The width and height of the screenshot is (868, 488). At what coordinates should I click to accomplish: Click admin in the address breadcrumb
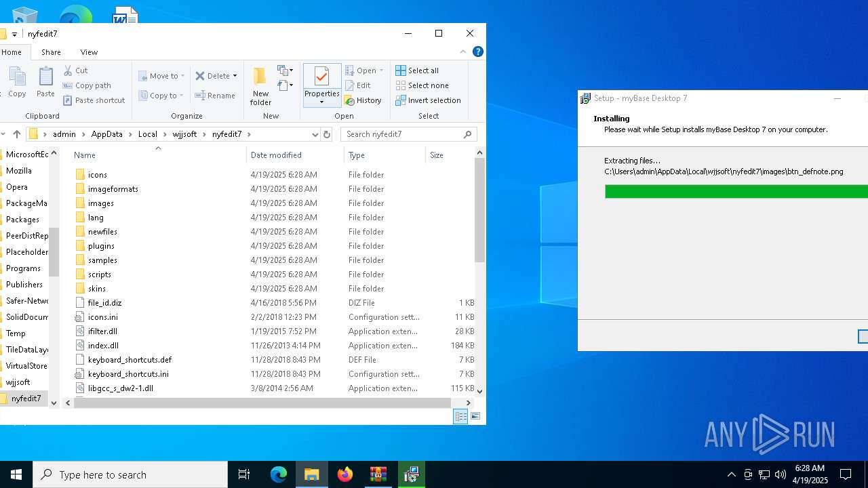click(x=64, y=134)
